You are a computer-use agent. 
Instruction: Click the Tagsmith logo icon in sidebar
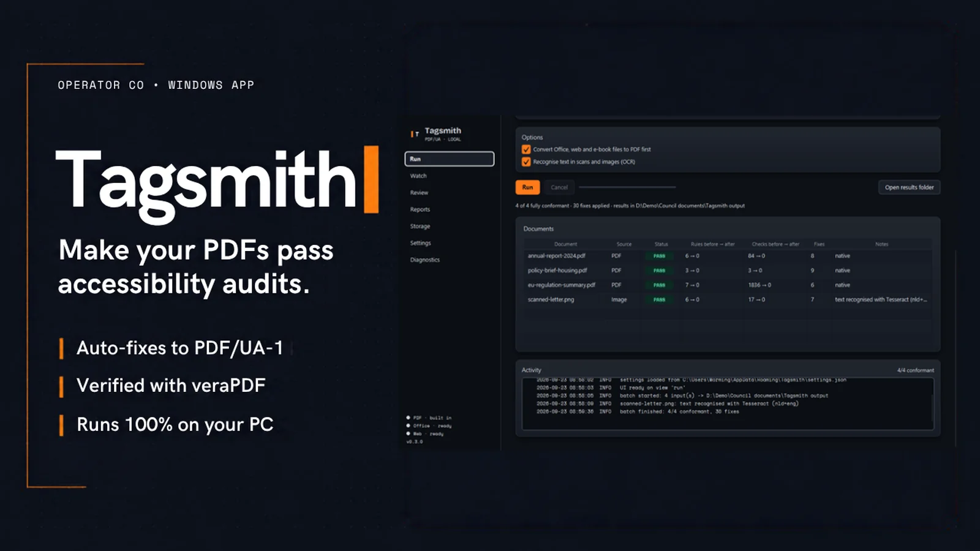tap(415, 133)
